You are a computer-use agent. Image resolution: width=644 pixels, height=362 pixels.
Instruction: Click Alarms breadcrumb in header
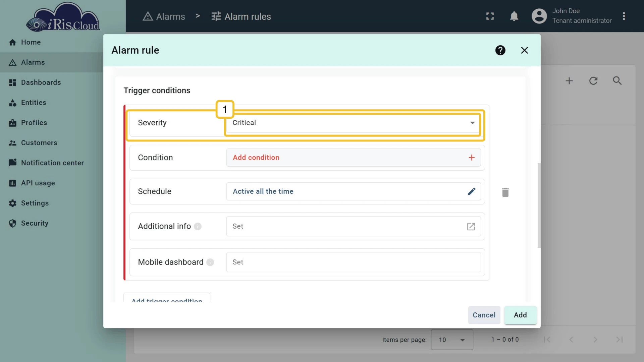coord(164,16)
